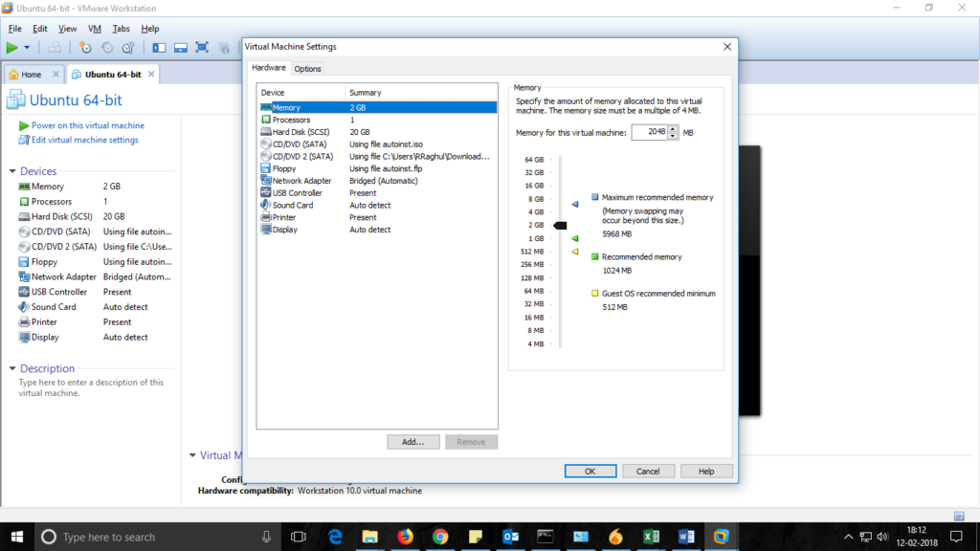The image size is (980, 551).
Task: Open the VM menu in the menu bar
Action: (x=95, y=29)
